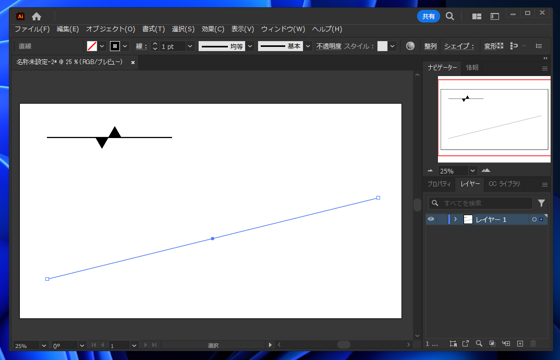The width and height of the screenshot is (560, 360).
Task: Click the red-slash fill swatch
Action: pos(92,46)
